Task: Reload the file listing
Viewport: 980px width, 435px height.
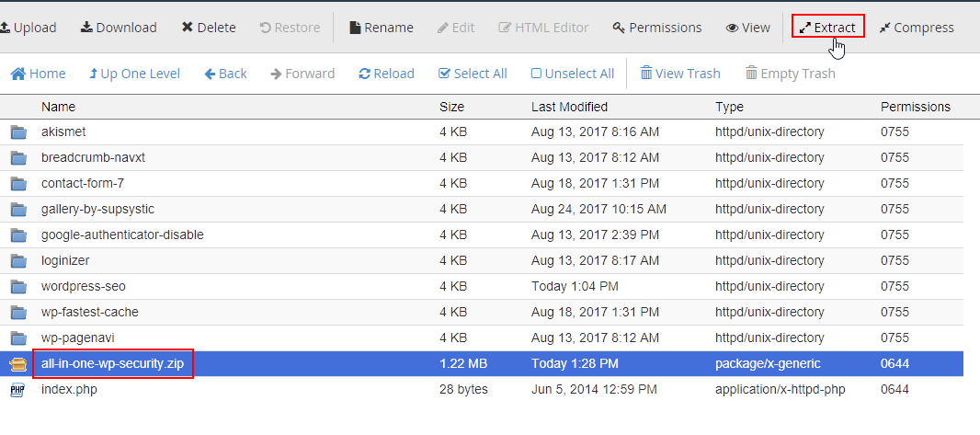Action: [386, 74]
